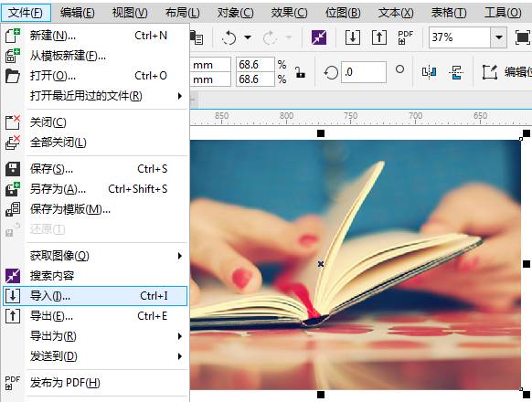Click the center X marker of image

tap(321, 264)
